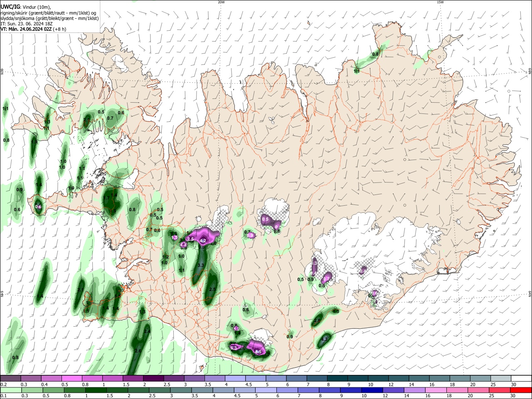Click the rain scale swatch labeled 18
The width and height of the screenshot is (532, 399).
pos(456,390)
